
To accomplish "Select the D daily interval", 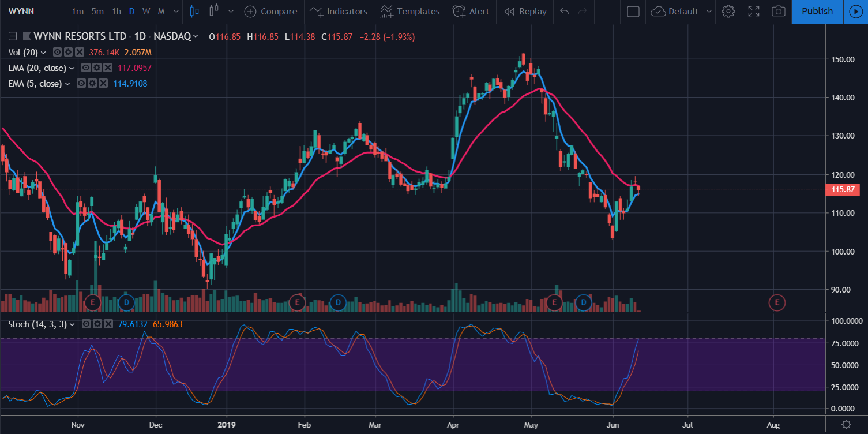I will [x=132, y=11].
